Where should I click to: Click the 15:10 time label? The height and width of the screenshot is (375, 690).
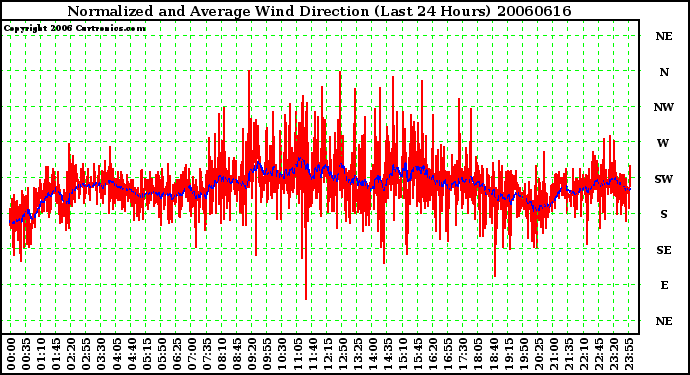click(x=403, y=354)
